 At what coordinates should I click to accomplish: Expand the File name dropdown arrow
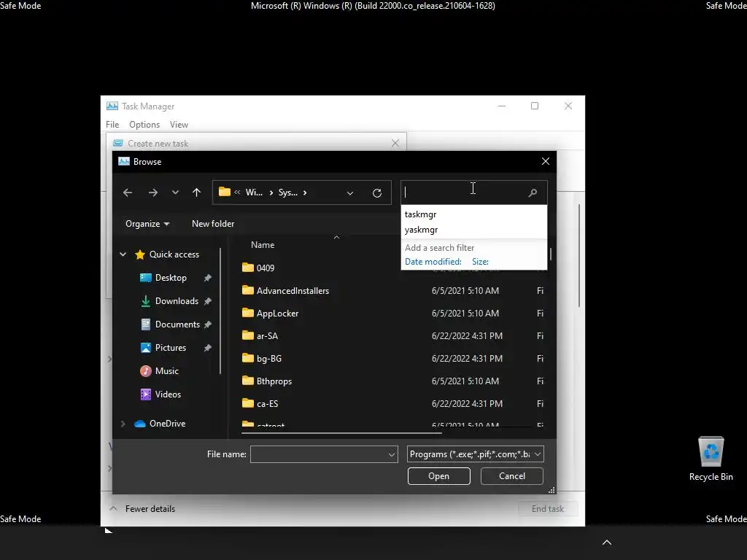(392, 454)
